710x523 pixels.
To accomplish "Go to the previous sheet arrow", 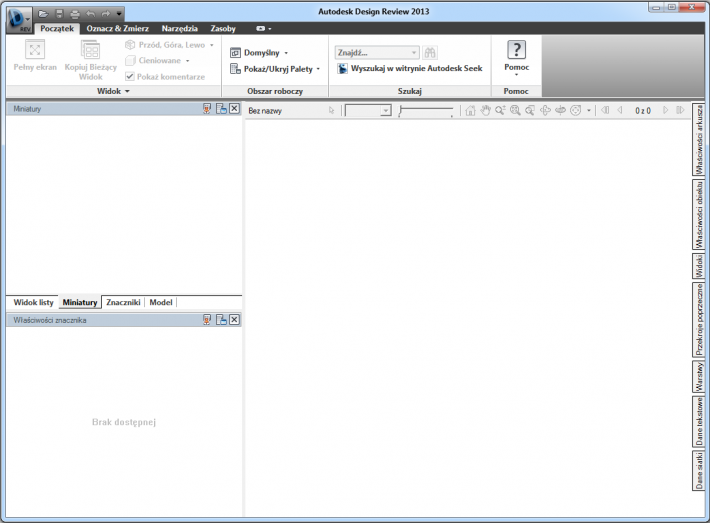I will [620, 110].
